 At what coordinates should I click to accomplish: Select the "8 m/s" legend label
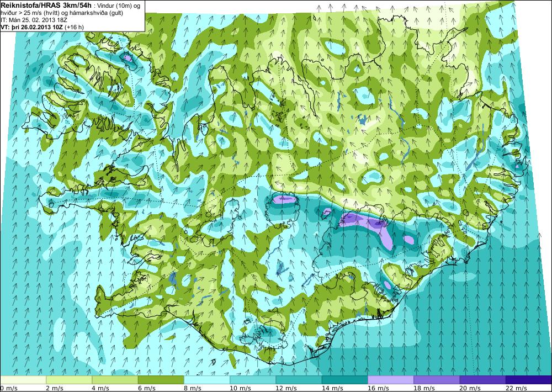(193, 388)
